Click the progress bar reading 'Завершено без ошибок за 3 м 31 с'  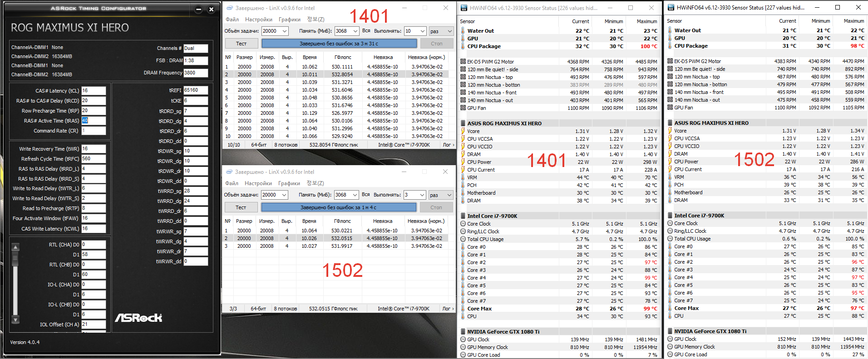(339, 44)
